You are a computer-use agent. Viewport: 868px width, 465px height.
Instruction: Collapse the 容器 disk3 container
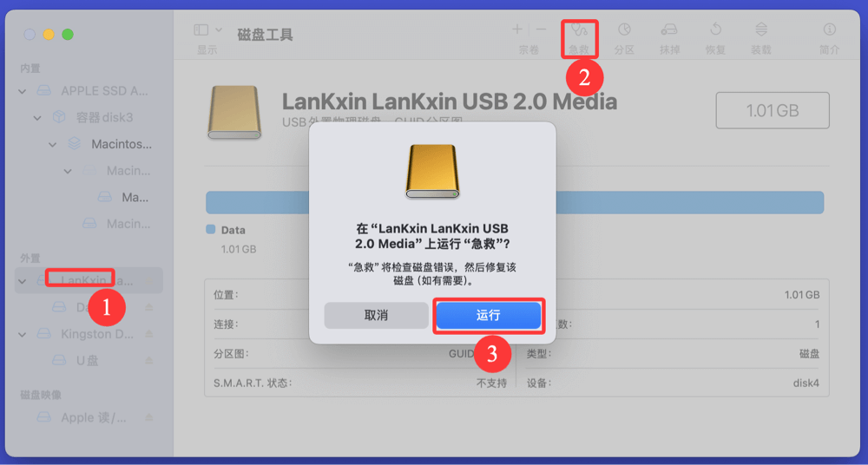[37, 117]
